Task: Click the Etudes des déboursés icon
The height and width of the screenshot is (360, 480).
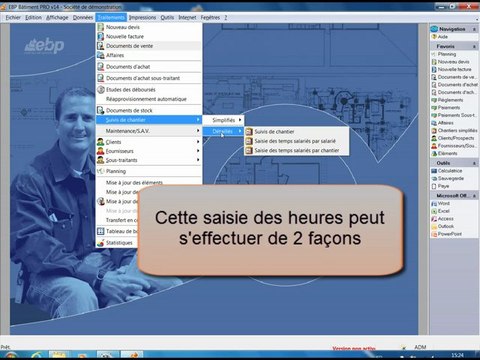Action: [101, 89]
